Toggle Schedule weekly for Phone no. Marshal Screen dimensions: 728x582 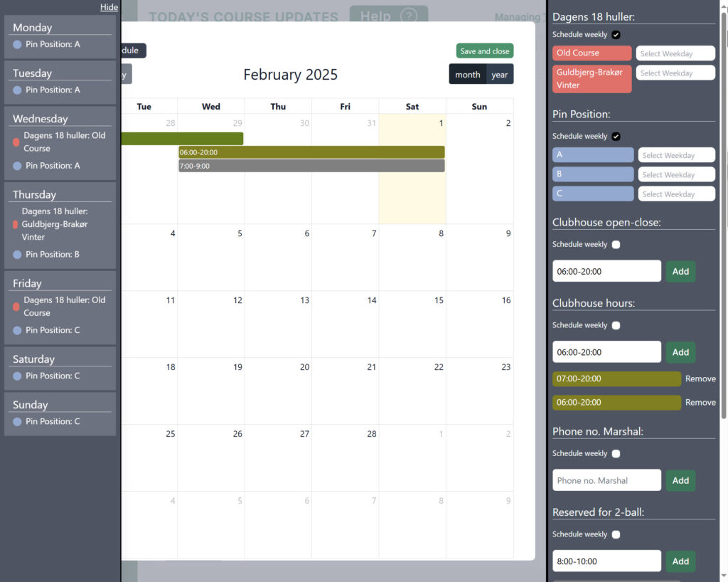[x=616, y=454]
